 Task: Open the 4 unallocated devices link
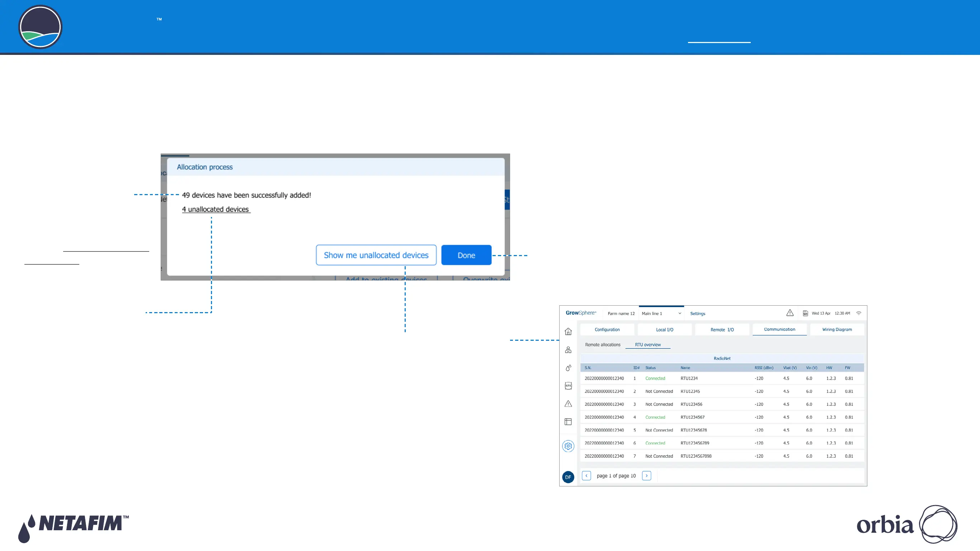[216, 209]
